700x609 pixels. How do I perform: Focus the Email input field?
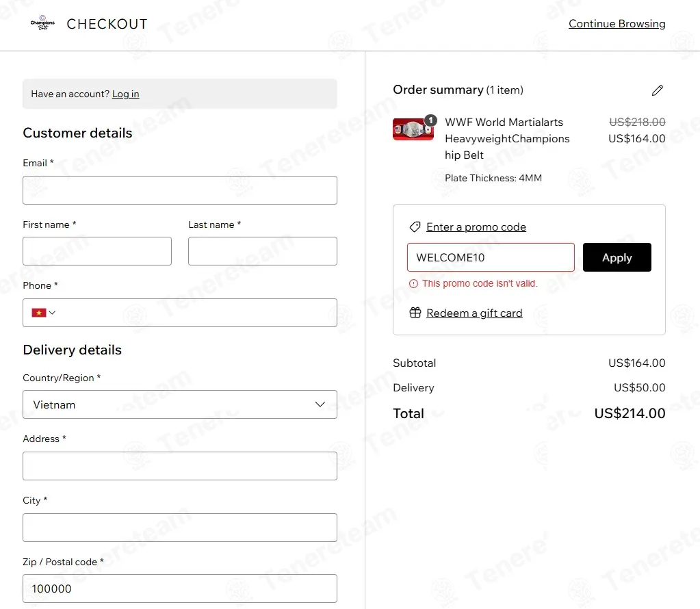(180, 190)
